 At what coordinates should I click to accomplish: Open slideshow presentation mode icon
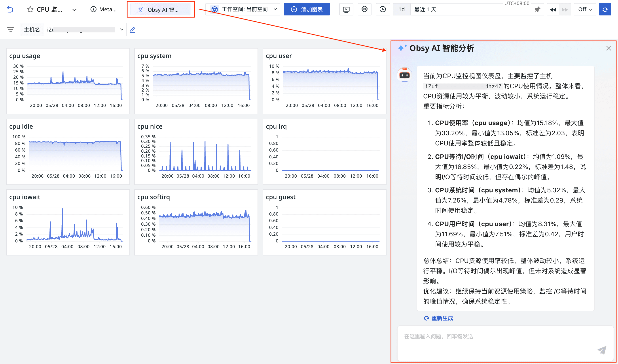(x=346, y=9)
